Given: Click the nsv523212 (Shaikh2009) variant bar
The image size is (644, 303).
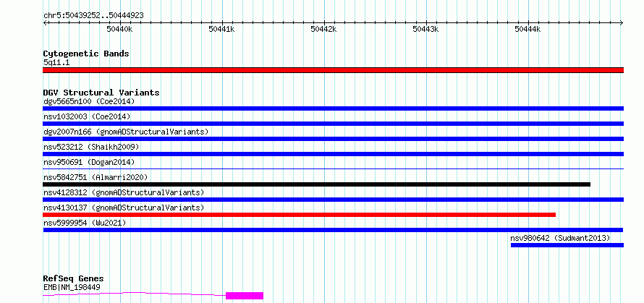Looking at the screenshot, I should point(333,154).
